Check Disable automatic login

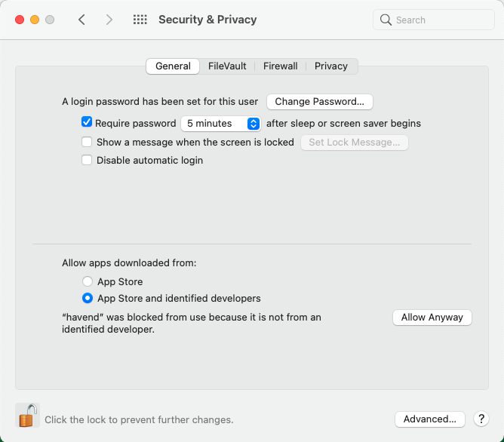point(87,160)
